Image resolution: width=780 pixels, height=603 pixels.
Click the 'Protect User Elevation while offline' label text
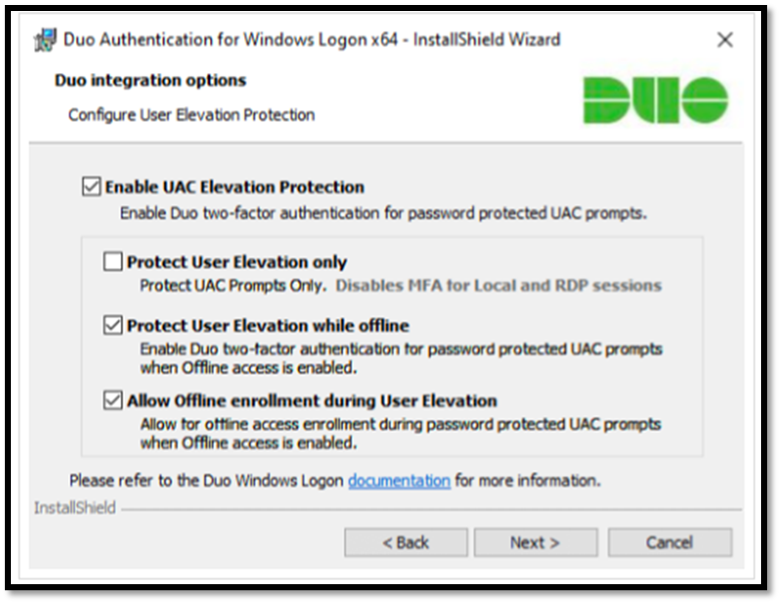[x=268, y=325]
